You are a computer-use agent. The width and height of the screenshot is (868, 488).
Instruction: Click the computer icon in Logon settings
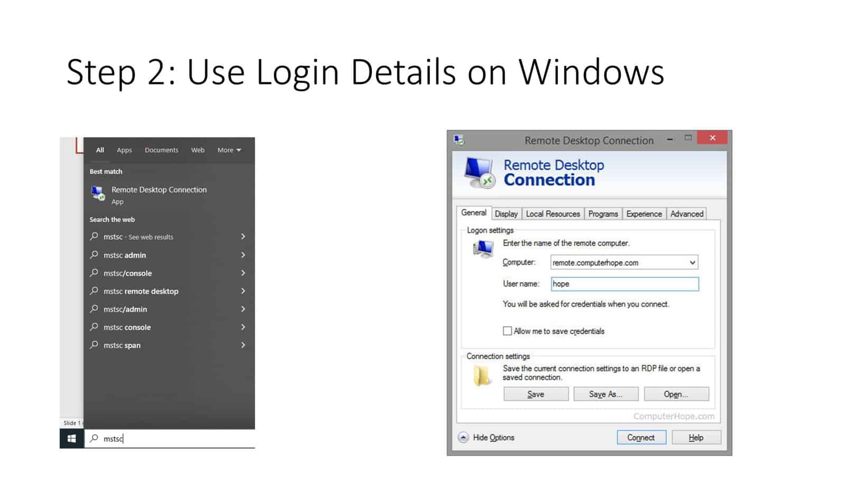point(483,248)
